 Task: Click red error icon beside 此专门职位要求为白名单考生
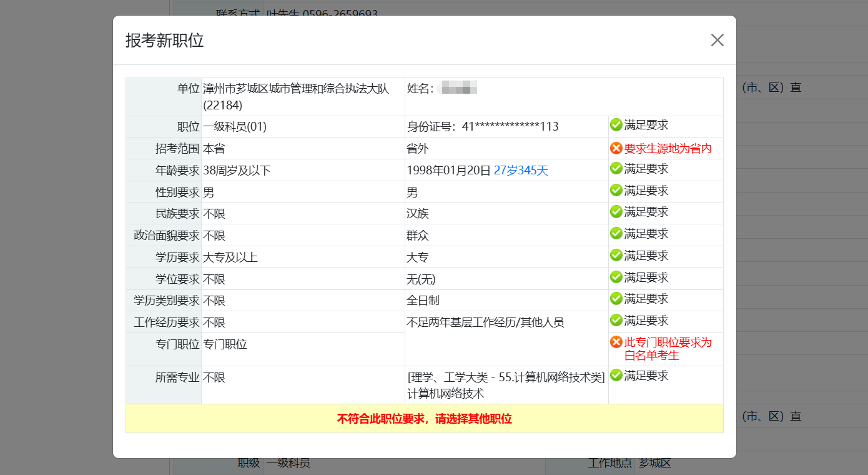616,342
